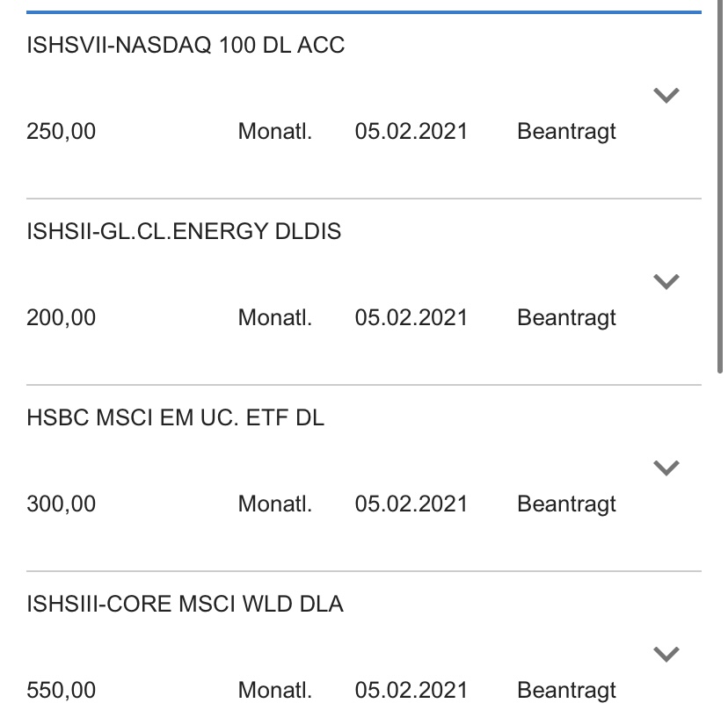Click the 550,00 amount of the MSCI World plan
Image resolution: width=728 pixels, height=725 pixels.
[x=62, y=691]
